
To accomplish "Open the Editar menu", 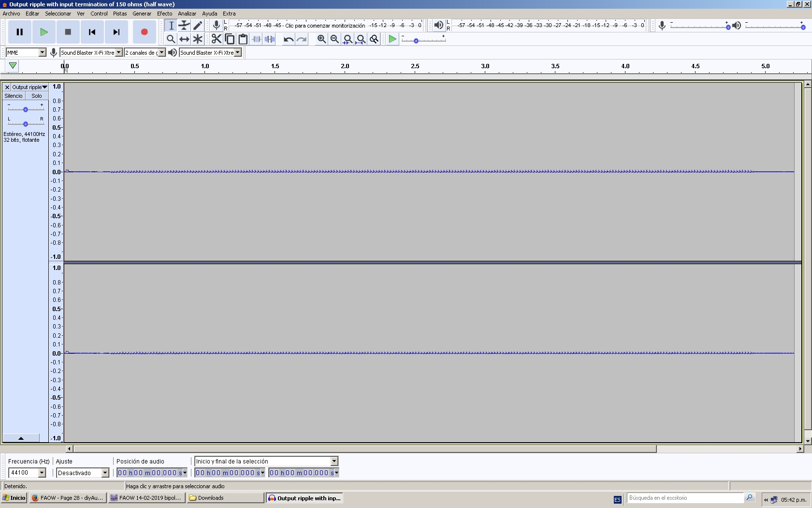I will pos(32,14).
